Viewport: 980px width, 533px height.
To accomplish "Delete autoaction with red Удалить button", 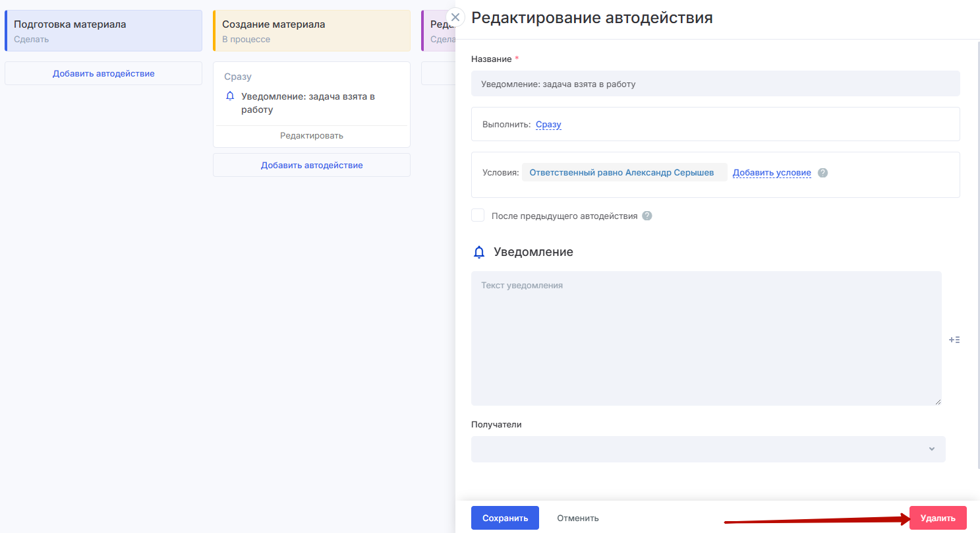I will click(x=937, y=518).
